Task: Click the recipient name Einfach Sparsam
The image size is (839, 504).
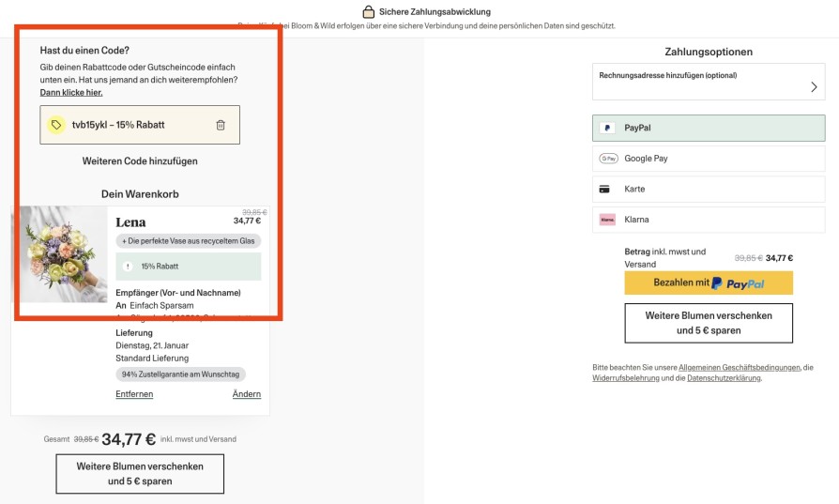Action: (x=161, y=306)
